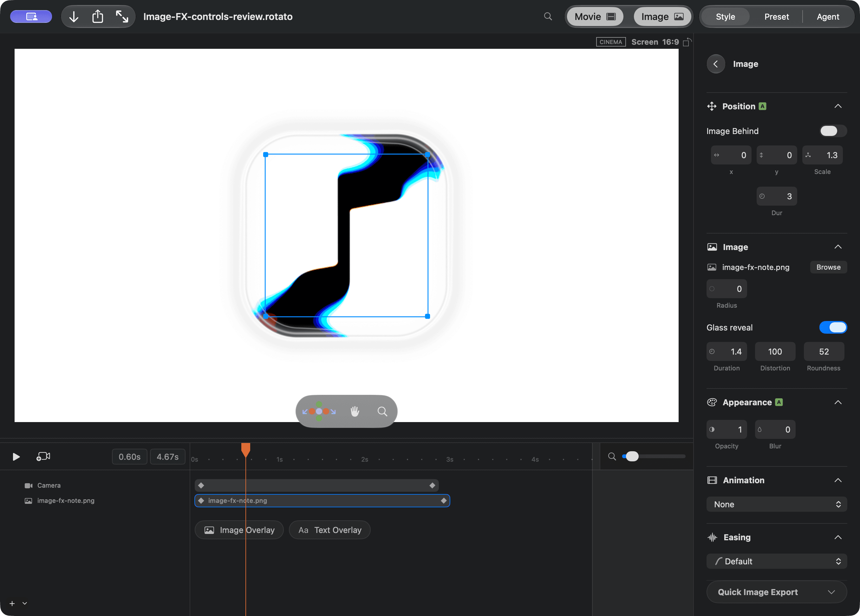
Task: Collapse the Easing section
Action: (x=837, y=538)
